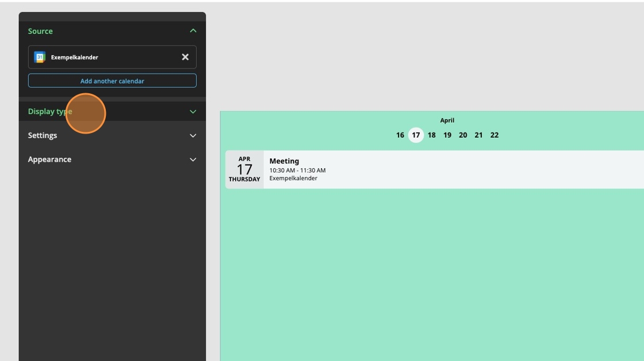Select April 20 in the date strip
This screenshot has height=361, width=644.
tap(463, 135)
